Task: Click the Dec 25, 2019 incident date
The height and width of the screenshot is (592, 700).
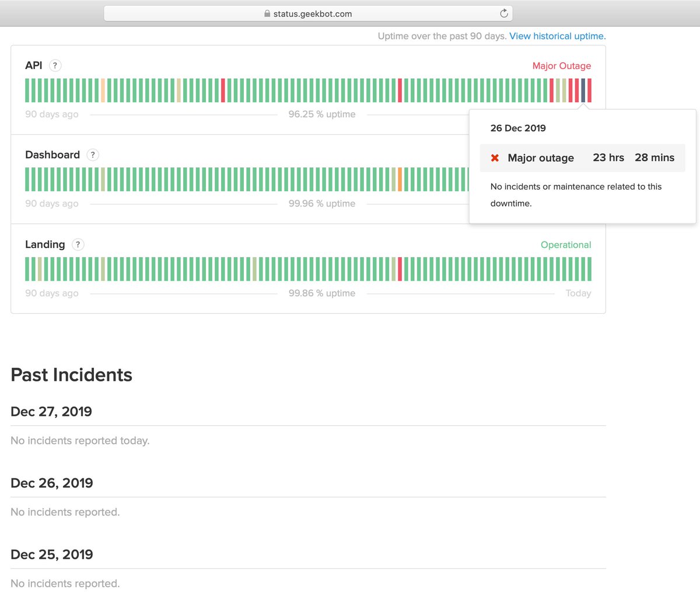Action: (52, 555)
